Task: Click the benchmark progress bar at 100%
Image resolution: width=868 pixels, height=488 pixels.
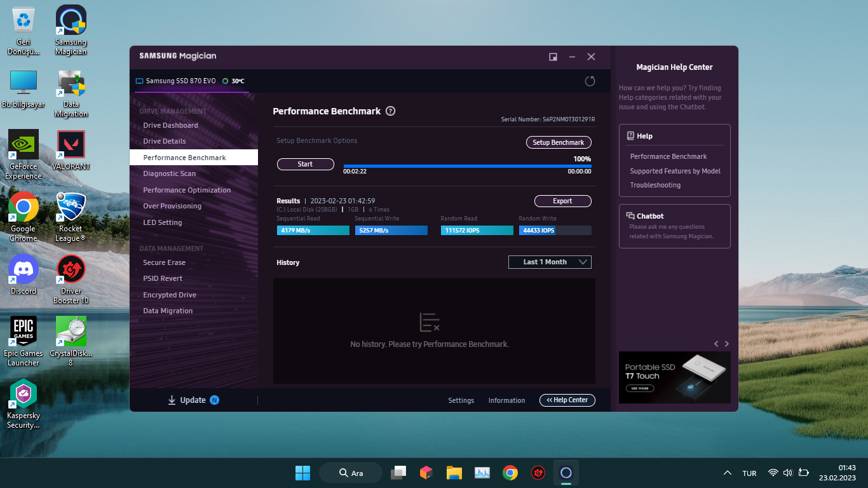Action: pos(468,166)
